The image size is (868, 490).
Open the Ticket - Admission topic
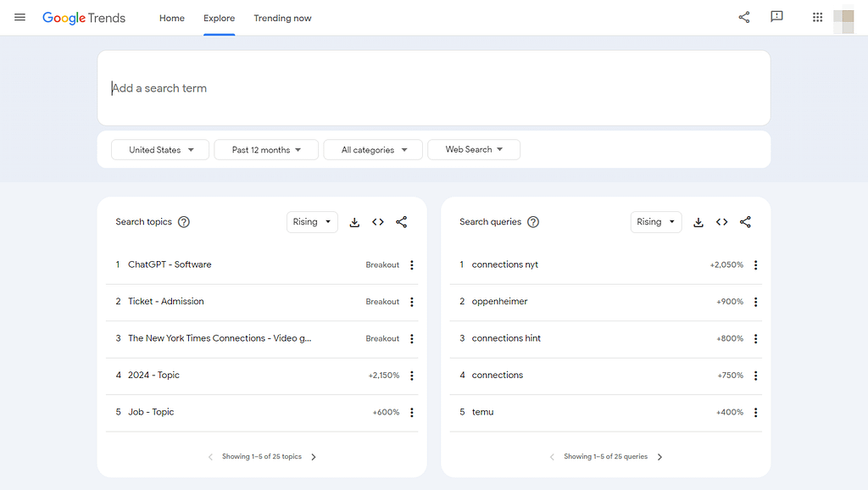[x=165, y=302]
